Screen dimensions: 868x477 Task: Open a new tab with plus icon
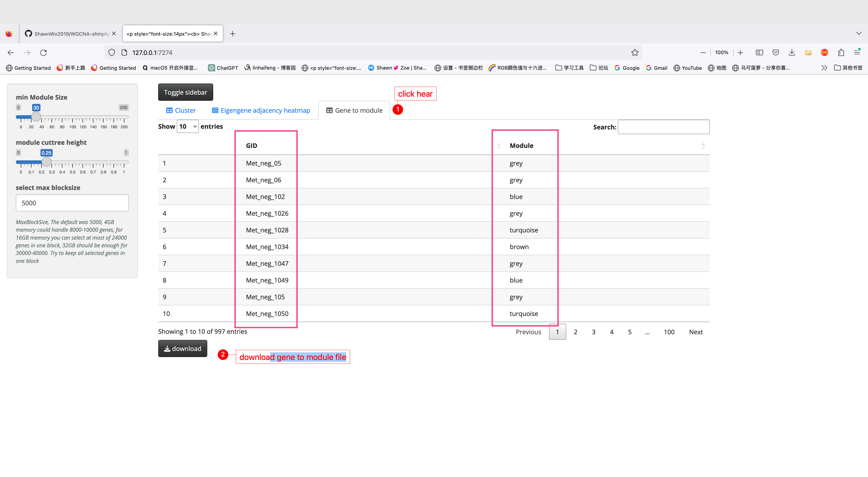(233, 34)
